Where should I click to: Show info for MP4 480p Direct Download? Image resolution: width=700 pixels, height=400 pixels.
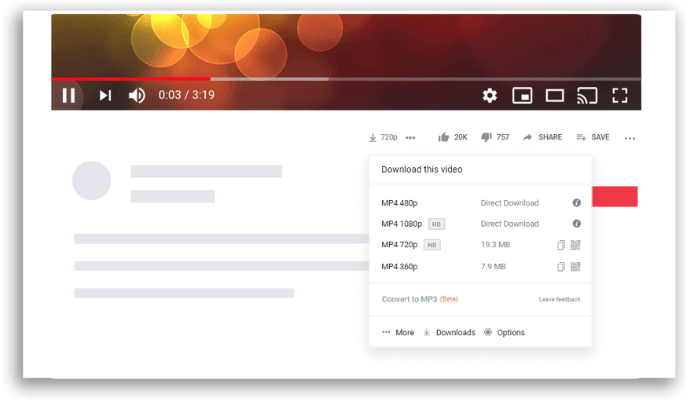click(576, 203)
